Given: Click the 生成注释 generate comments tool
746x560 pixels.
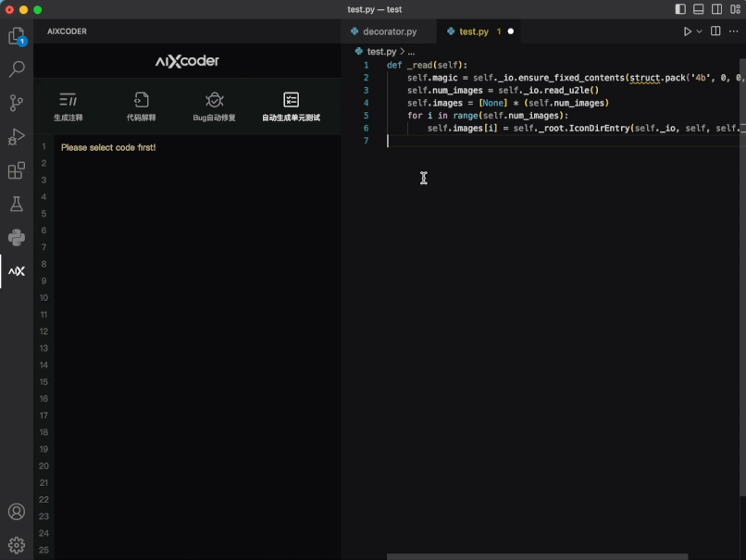Looking at the screenshot, I should pos(68,106).
